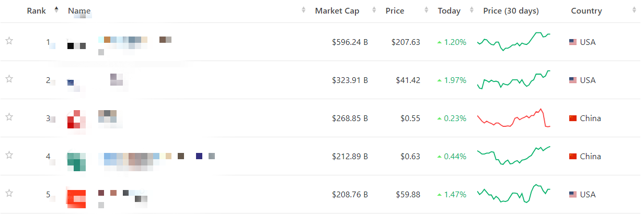Click the Name column header

pos(79,11)
